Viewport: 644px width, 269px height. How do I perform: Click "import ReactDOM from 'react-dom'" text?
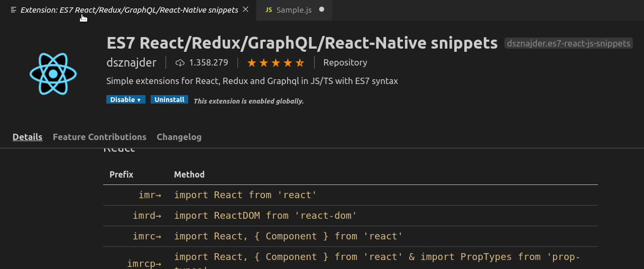pos(265,216)
